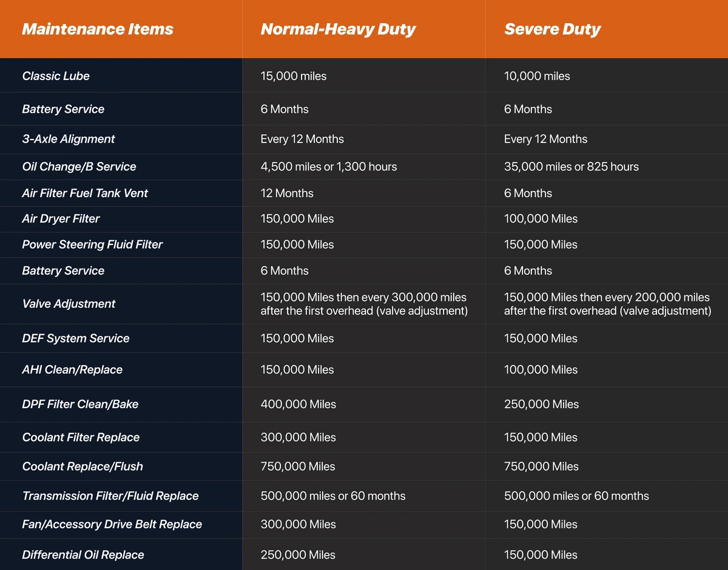Click Normal-Heavy Duty Every 12 Months alignment value

click(x=302, y=139)
